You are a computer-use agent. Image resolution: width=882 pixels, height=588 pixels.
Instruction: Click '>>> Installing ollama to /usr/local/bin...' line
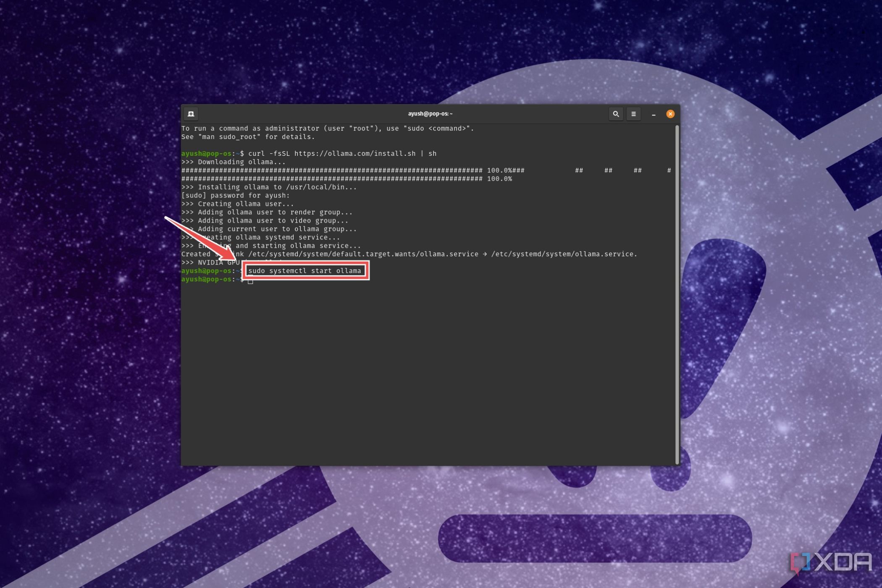coord(269,187)
